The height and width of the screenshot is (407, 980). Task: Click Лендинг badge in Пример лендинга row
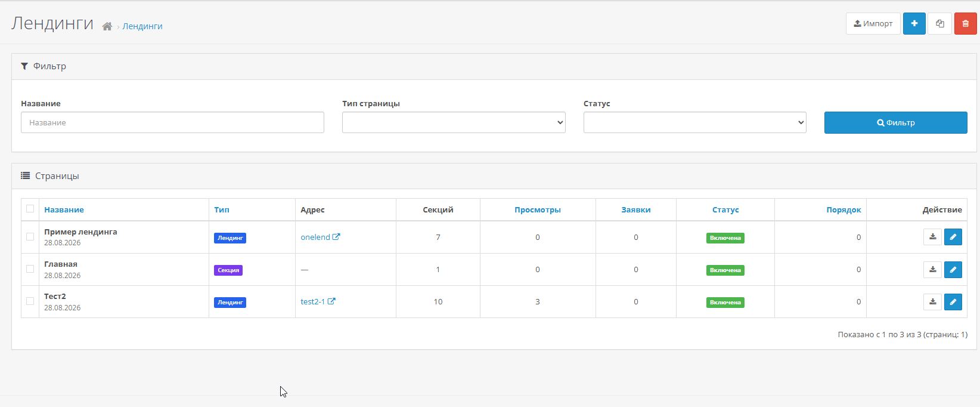[x=230, y=238]
